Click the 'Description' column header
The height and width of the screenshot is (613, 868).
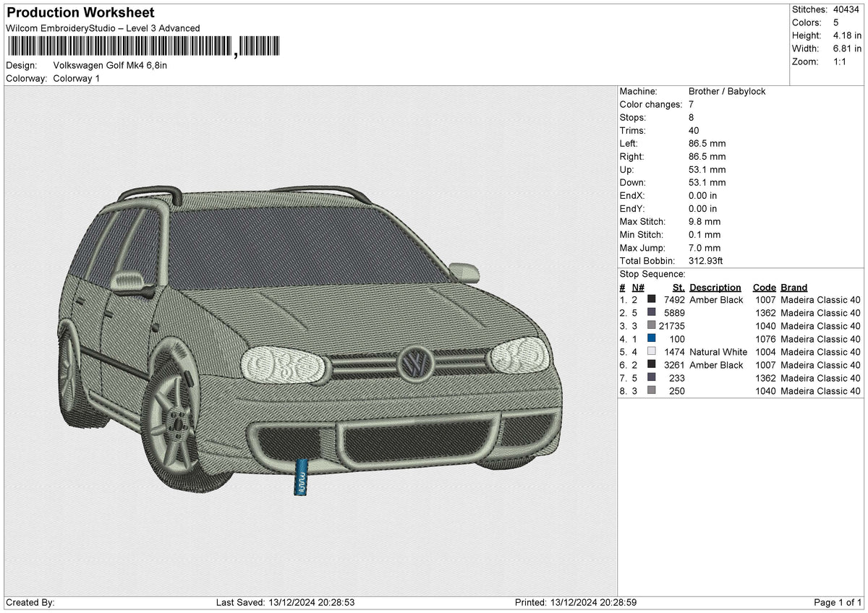tap(715, 287)
